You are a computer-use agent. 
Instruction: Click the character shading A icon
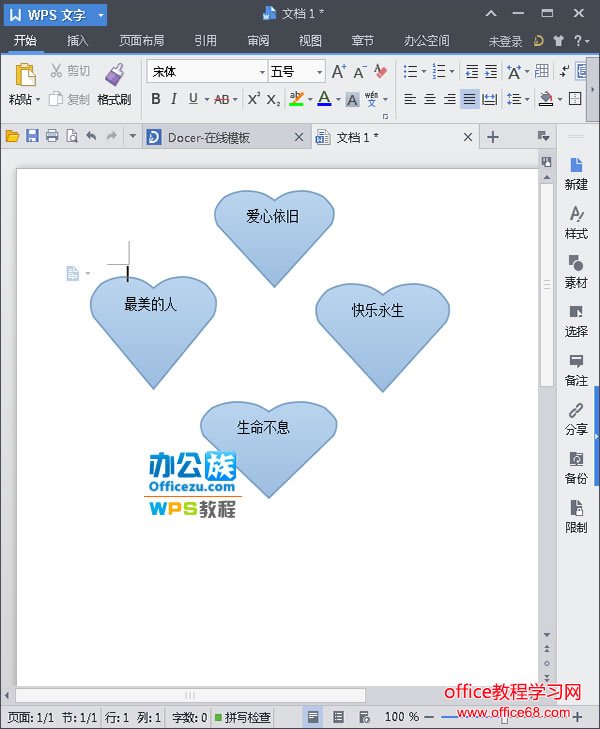coord(352,99)
